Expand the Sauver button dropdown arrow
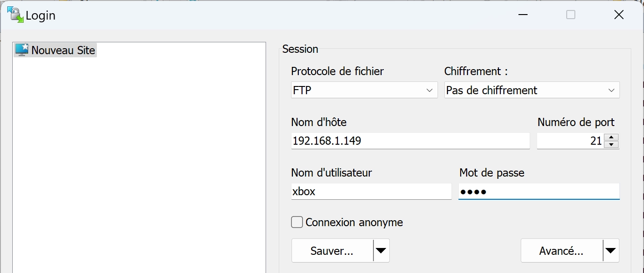The width and height of the screenshot is (644, 273). 381,251
